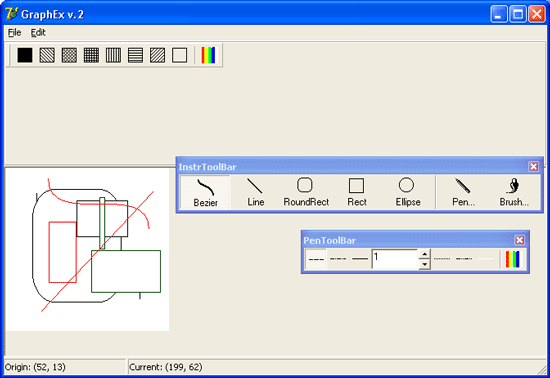Screen dimensions: 550x378
Task: Pick the Rect shape tool
Action: click(x=356, y=192)
